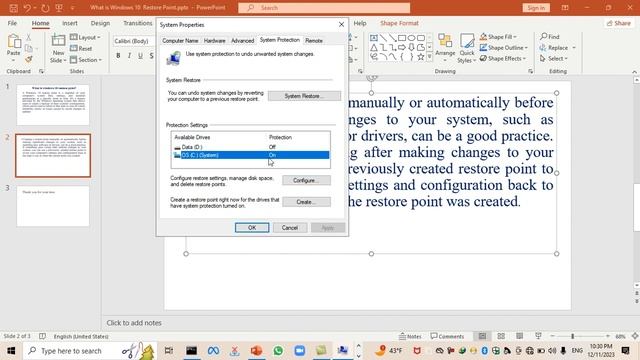The height and width of the screenshot is (360, 640).
Task: Click to add notes area
Action: point(134,323)
